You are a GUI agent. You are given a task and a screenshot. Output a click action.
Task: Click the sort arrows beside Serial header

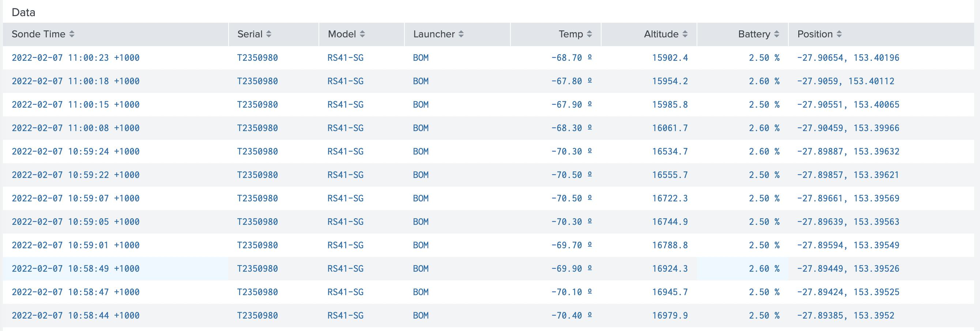(x=269, y=34)
